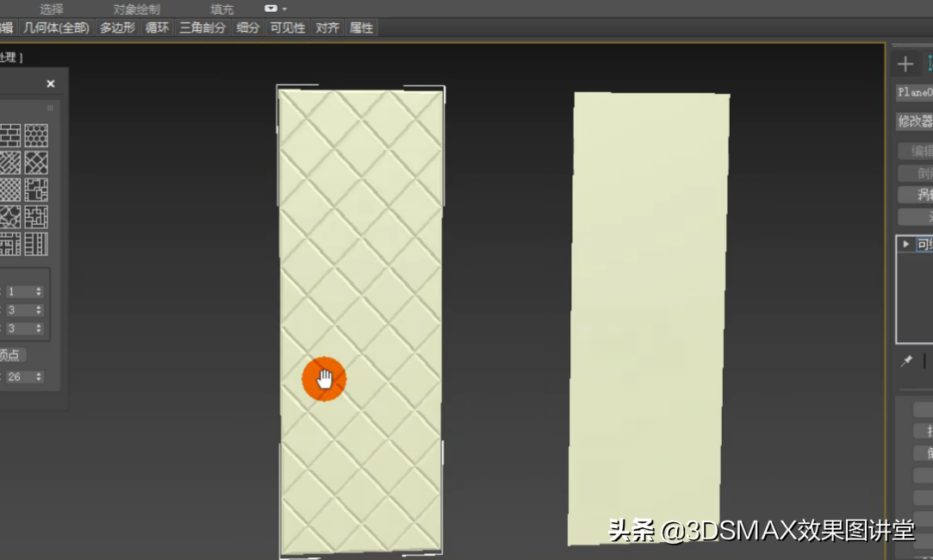Open the Create panel plus icon
Screen dimensions: 933x560
coord(905,64)
